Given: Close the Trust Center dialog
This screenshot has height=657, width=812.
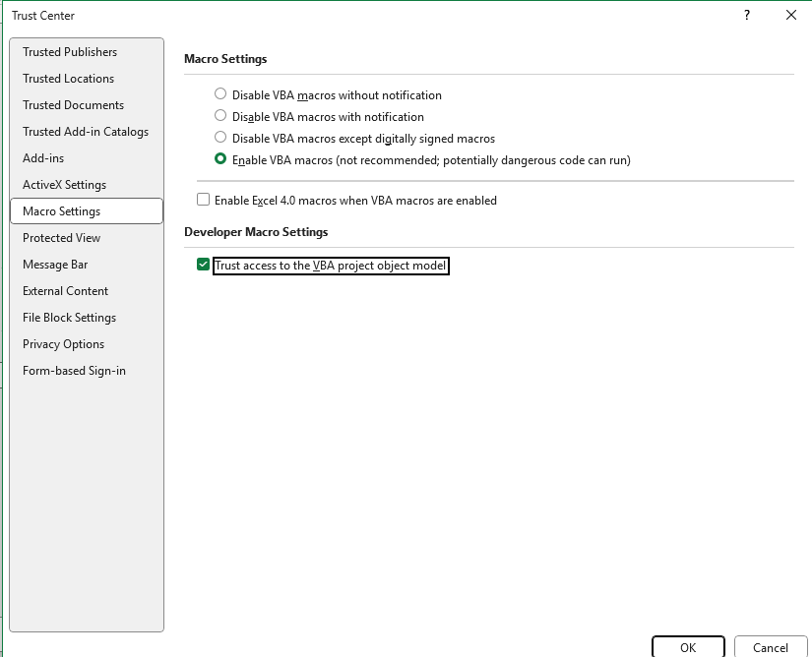Looking at the screenshot, I should click(790, 15).
